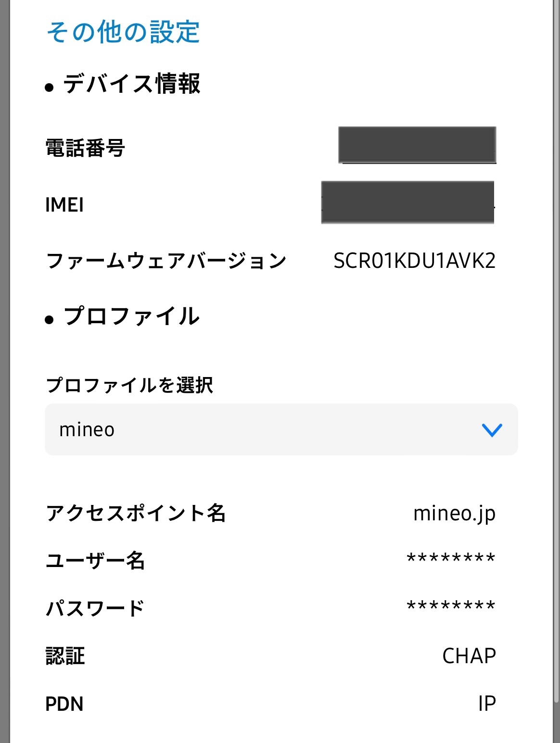Image resolution: width=560 pixels, height=743 pixels.
Task: Select the デバイス情報 section heading
Action: (131, 84)
